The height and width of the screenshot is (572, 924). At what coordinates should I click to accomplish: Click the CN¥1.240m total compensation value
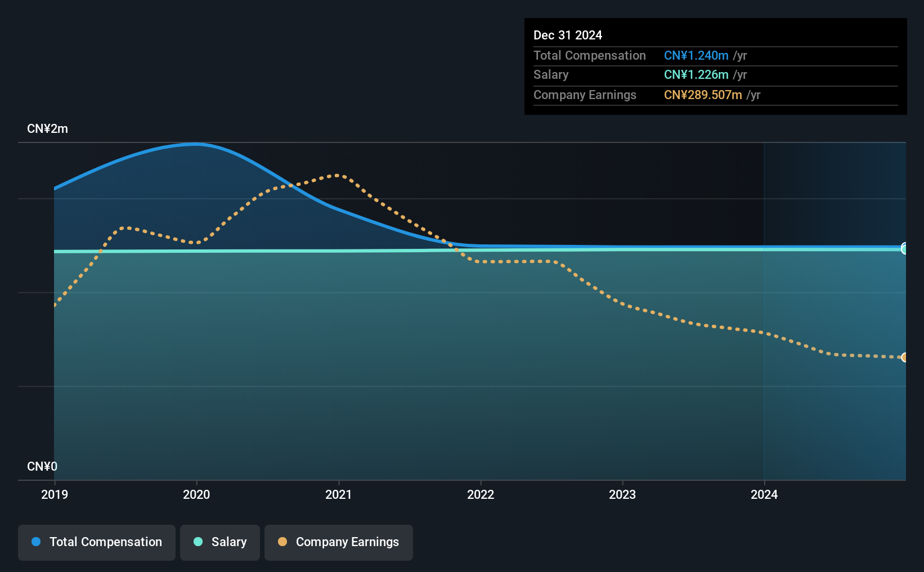(x=696, y=56)
